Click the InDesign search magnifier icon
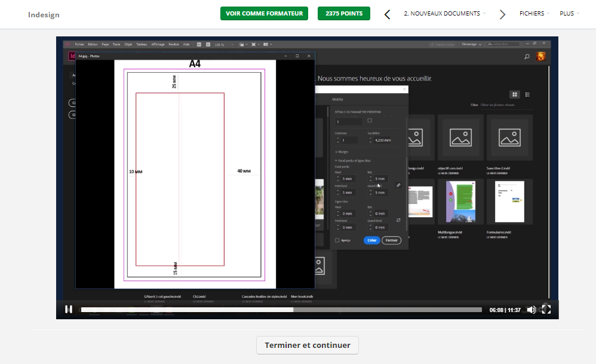The width and height of the screenshot is (596, 364). pyautogui.click(x=527, y=57)
